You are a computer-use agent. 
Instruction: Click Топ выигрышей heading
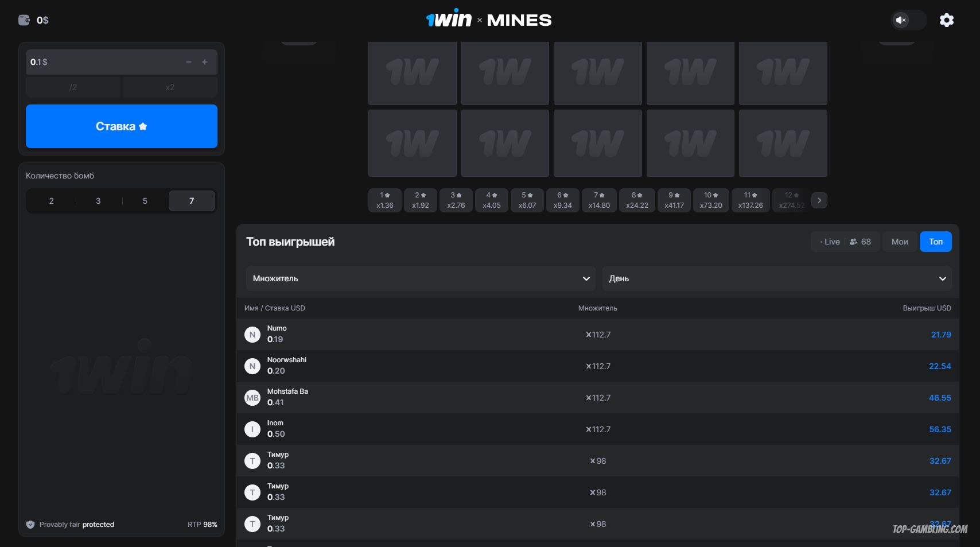click(290, 242)
